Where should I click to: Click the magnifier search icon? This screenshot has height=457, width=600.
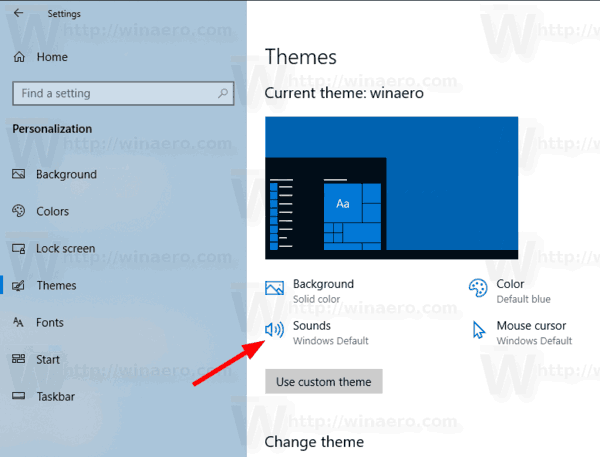coord(223,93)
